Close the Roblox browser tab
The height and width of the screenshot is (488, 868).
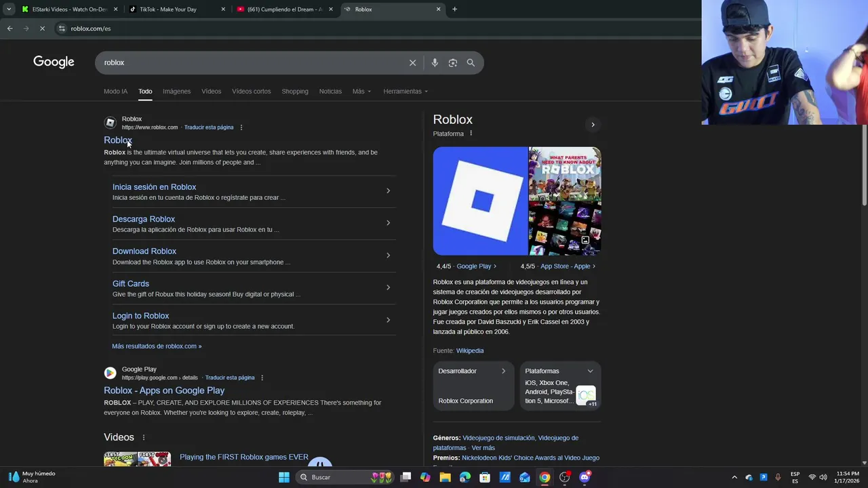(438, 9)
